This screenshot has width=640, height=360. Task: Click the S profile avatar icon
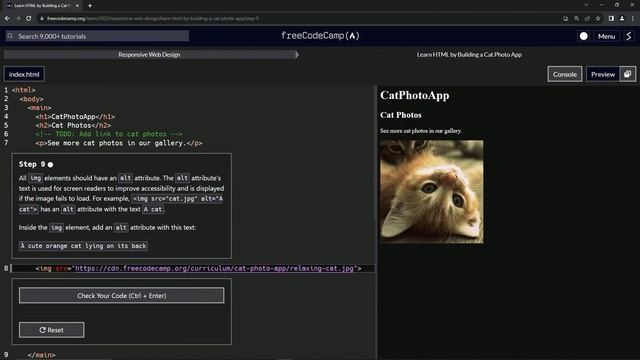(x=629, y=36)
